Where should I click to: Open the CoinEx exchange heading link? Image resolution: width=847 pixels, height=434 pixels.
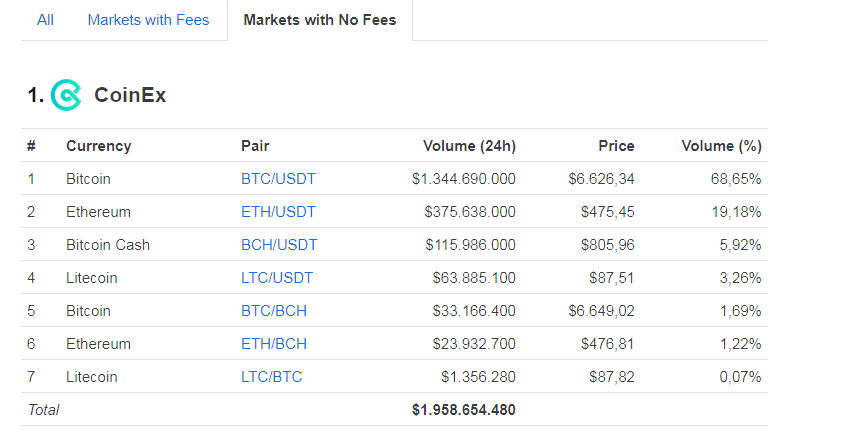point(130,96)
